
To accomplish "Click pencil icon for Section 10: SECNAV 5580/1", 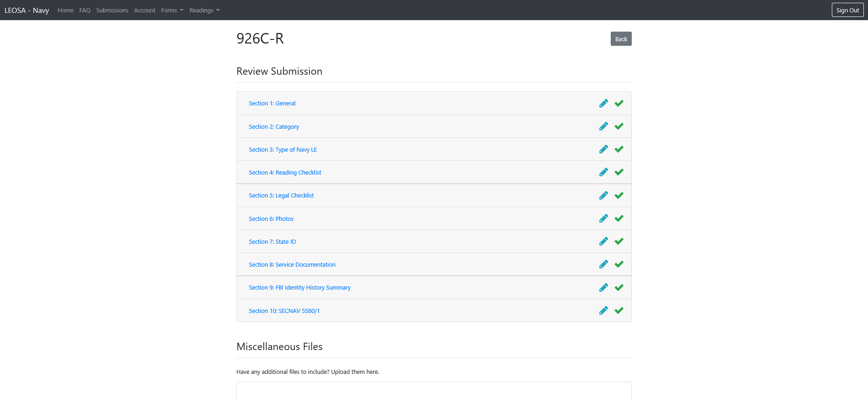I will [603, 311].
